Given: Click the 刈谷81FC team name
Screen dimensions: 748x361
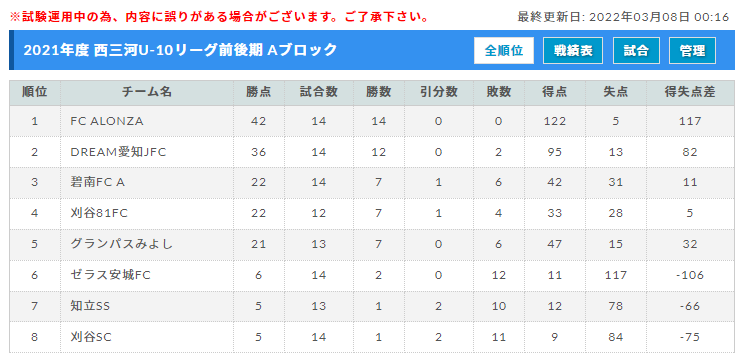Looking at the screenshot, I should pyautogui.click(x=99, y=214).
